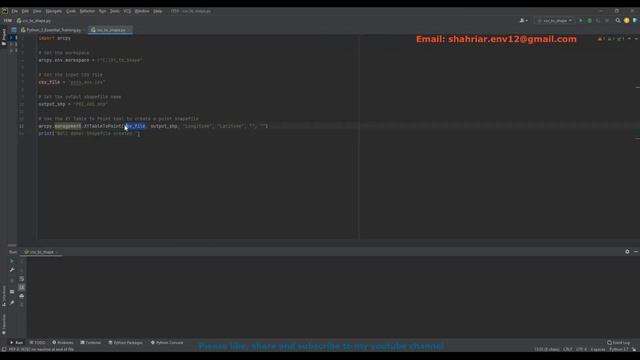Image resolution: width=640 pixels, height=360 pixels.
Task: Open the Project tool window sidebar tab
Action: 4,37
